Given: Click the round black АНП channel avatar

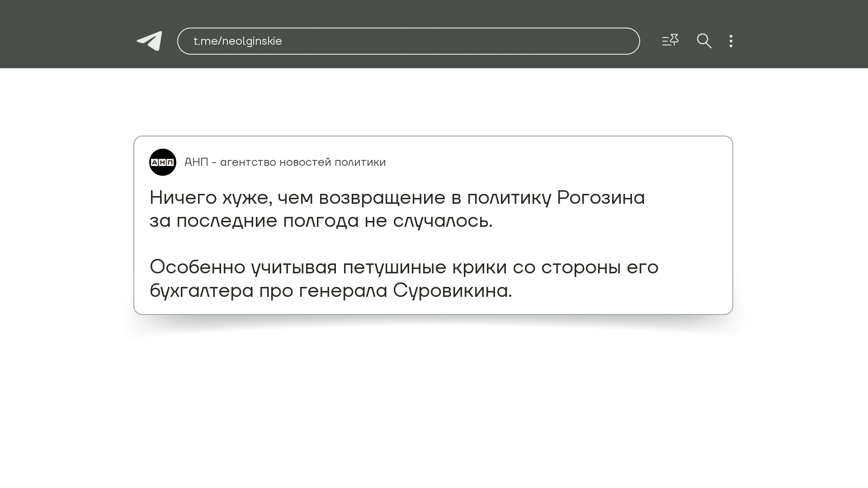Looking at the screenshot, I should [x=163, y=162].
